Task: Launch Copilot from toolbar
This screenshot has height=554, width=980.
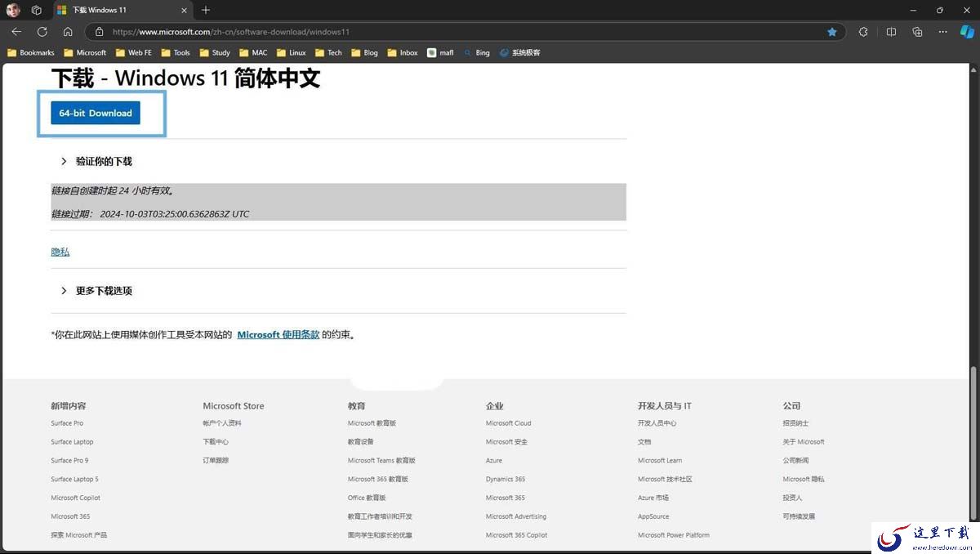Action: 967,32
